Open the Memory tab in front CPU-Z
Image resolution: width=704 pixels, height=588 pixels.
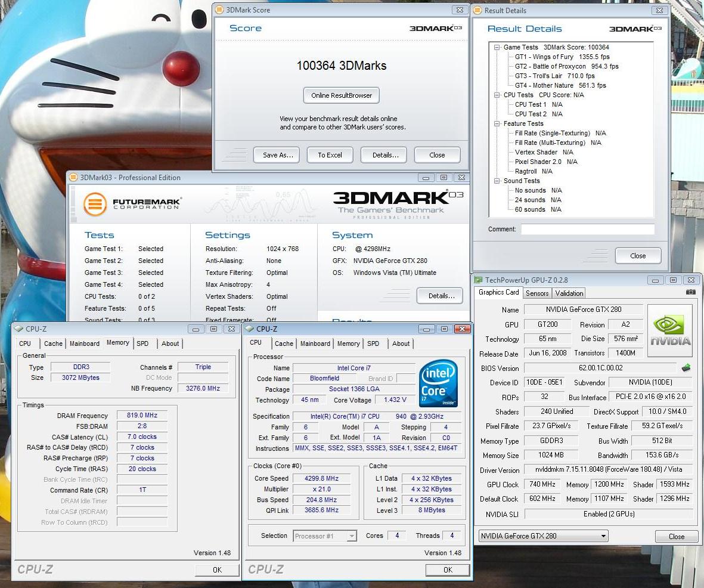tap(348, 343)
